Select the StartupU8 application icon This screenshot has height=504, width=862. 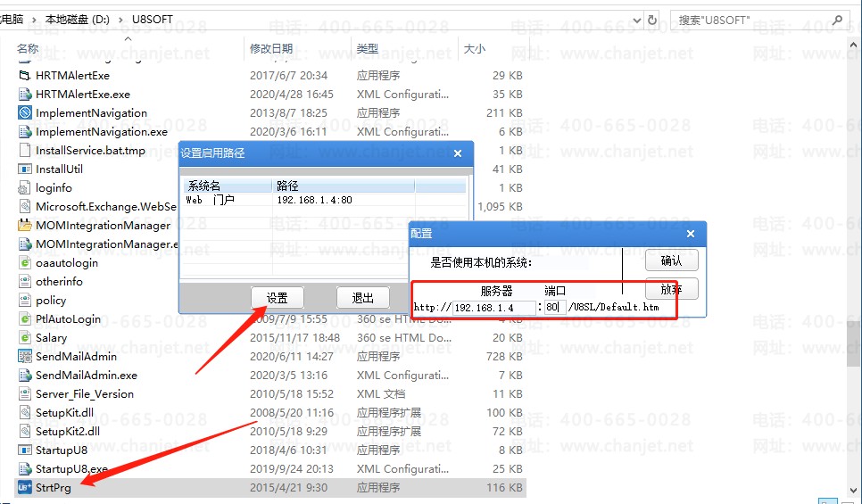(x=25, y=450)
